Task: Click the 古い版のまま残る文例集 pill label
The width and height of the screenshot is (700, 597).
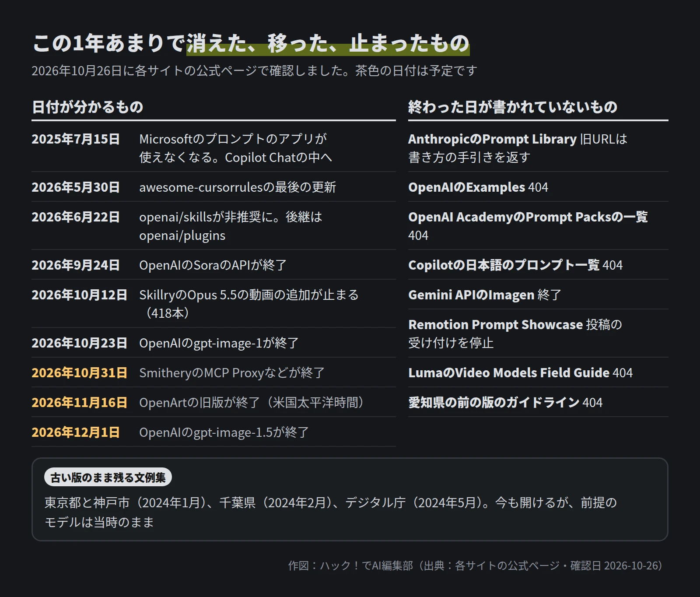Action: [x=108, y=477]
